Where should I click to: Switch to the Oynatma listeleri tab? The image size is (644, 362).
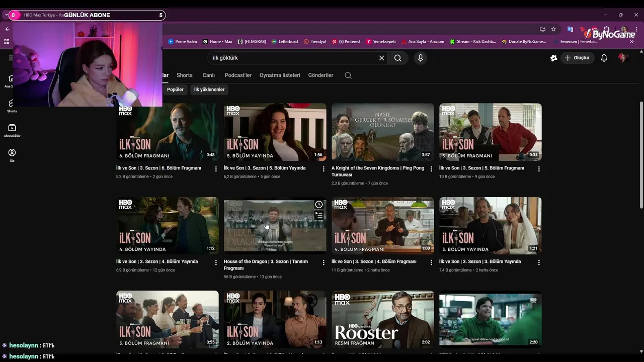(x=280, y=75)
